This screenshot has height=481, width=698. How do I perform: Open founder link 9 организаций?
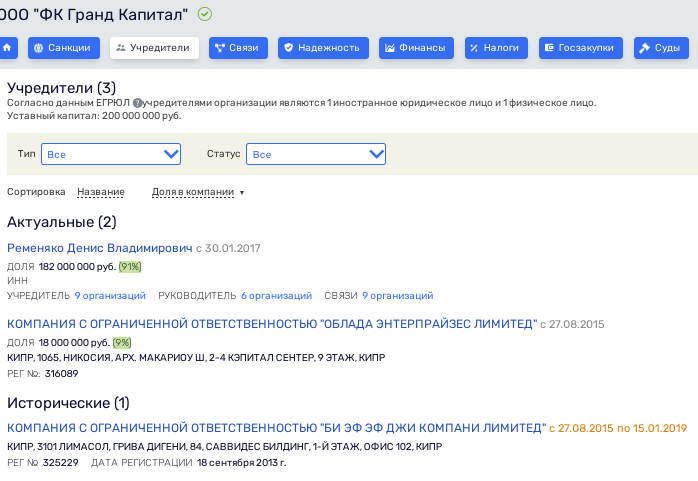click(x=110, y=295)
